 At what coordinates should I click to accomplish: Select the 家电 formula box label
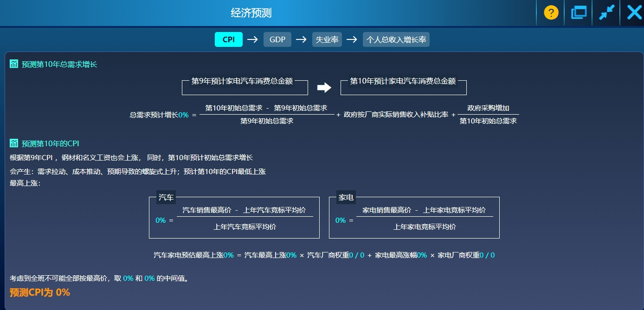click(346, 197)
